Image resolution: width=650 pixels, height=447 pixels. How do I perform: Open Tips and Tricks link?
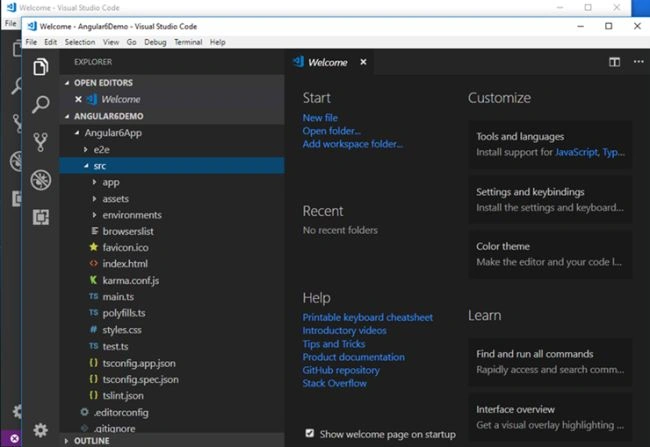(x=334, y=344)
